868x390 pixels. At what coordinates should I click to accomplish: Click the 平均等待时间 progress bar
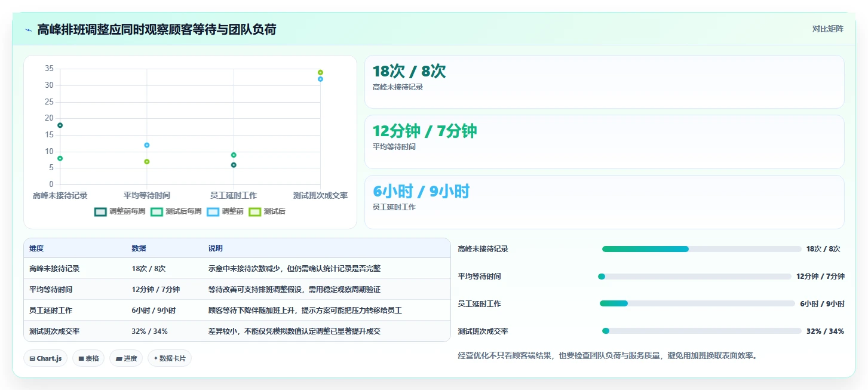pos(694,277)
